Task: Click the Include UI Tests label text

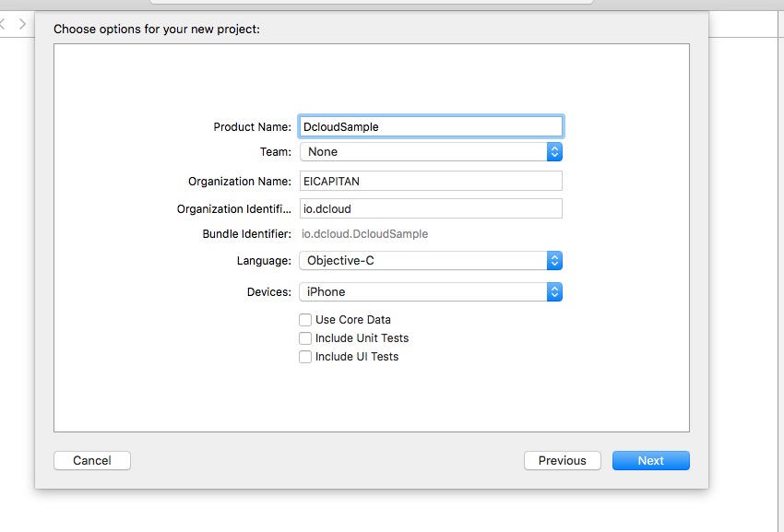Action: tap(357, 357)
